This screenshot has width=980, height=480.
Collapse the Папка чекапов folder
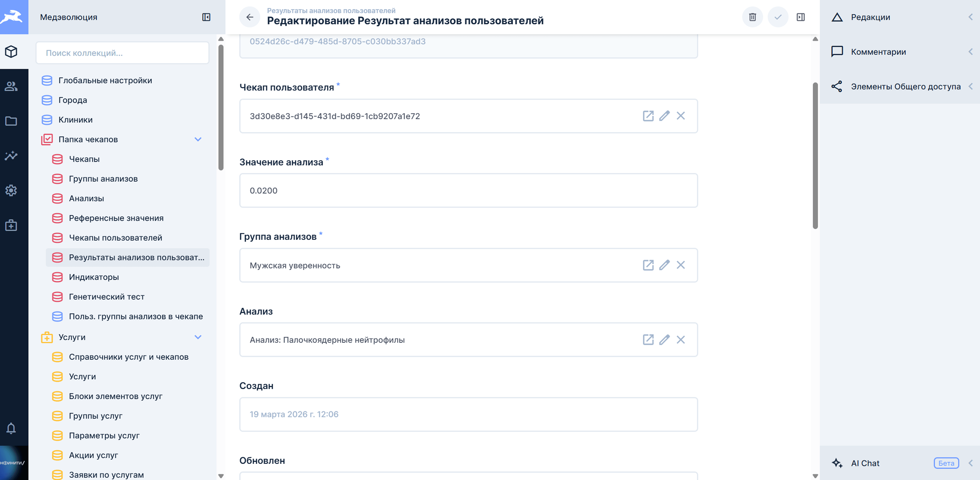198,139
